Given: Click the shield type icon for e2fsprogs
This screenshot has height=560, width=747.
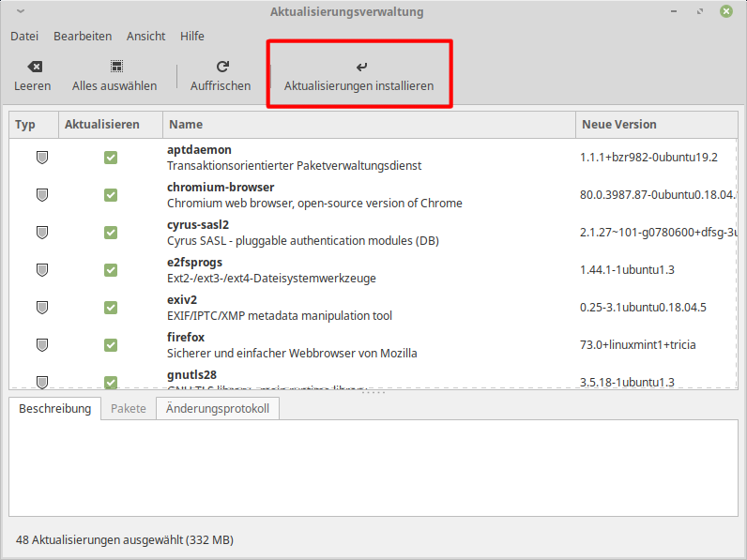Looking at the screenshot, I should point(41,270).
